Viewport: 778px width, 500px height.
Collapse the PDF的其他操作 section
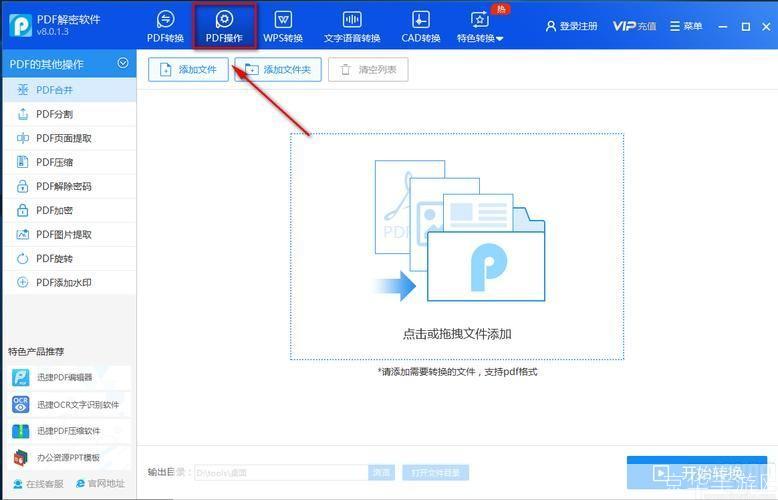pos(123,63)
